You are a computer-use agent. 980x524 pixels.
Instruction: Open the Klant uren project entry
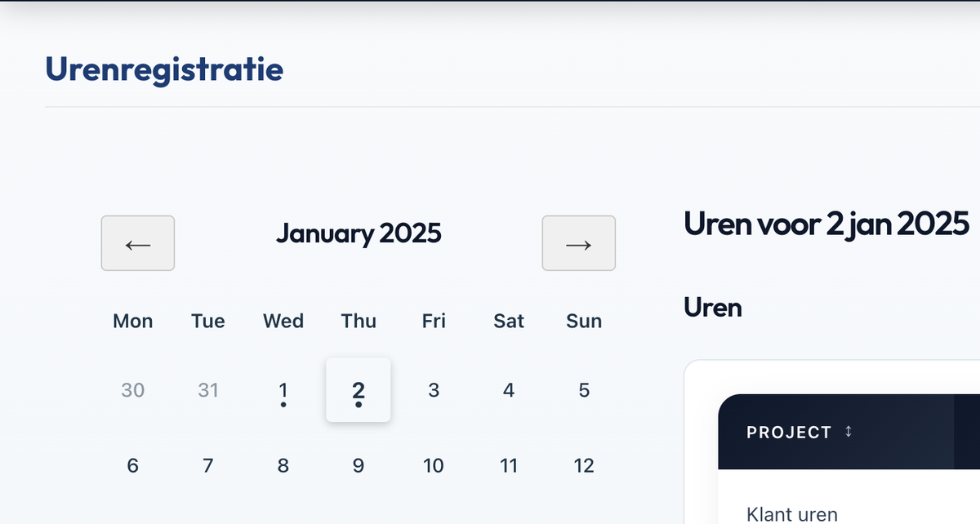[x=791, y=514]
